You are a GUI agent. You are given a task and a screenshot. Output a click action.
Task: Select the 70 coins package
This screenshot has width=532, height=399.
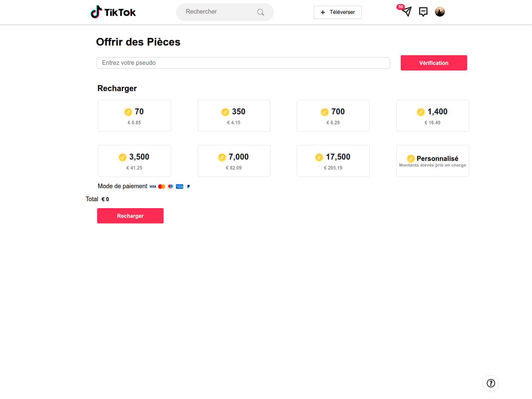pyautogui.click(x=134, y=115)
